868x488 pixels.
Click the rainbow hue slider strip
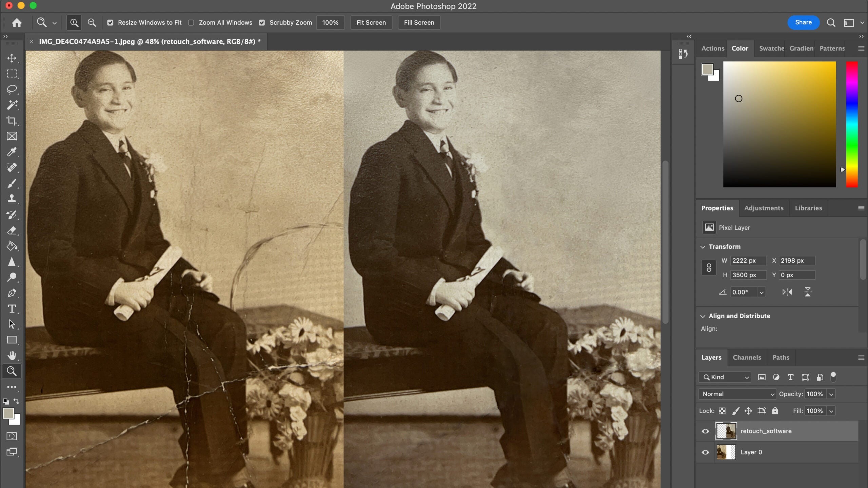[x=852, y=124]
